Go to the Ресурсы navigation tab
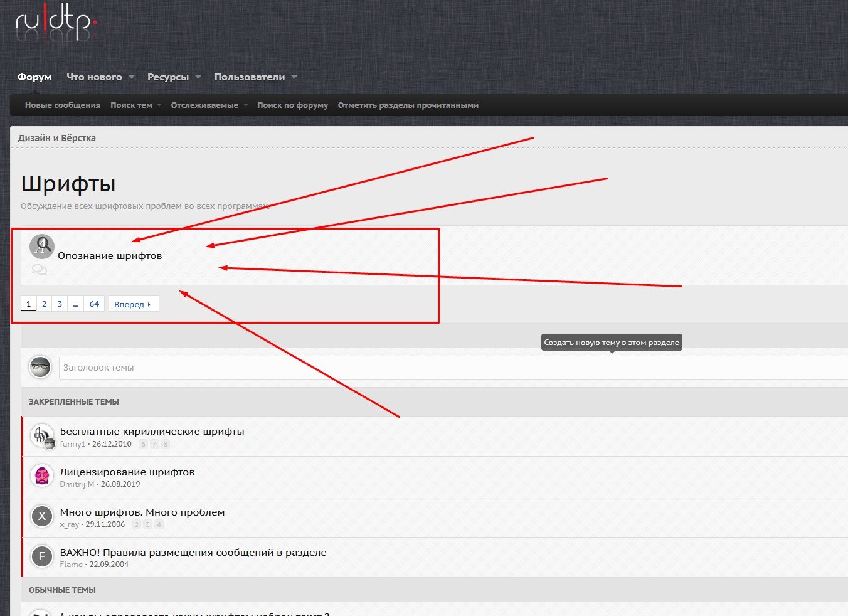The width and height of the screenshot is (848, 616). pos(168,77)
